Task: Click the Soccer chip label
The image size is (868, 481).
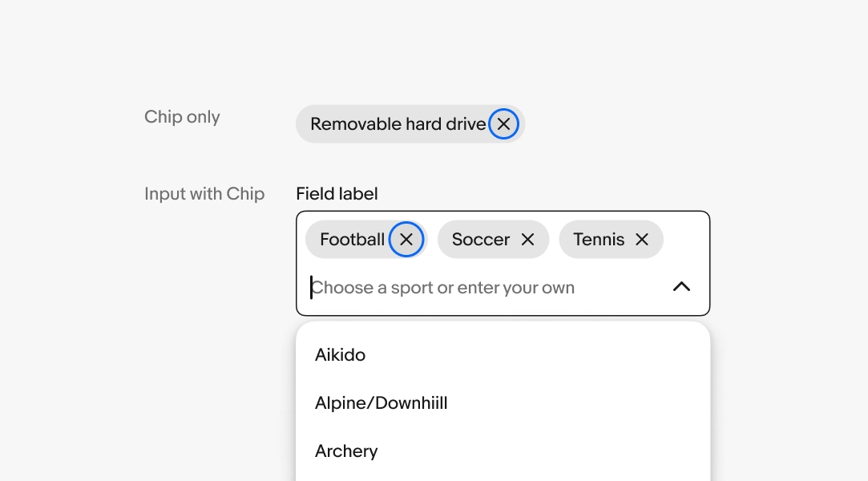Action: 480,240
